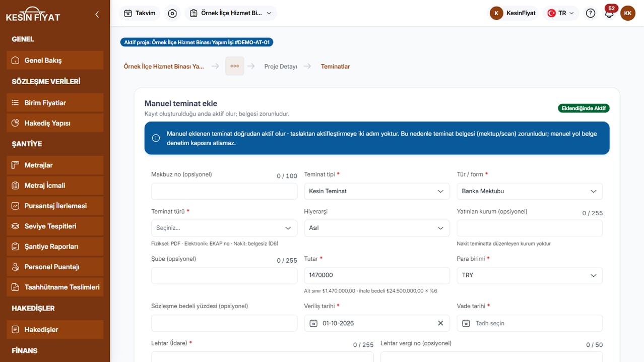Open the Para birimi dropdown showing TRY
Viewport: 644px width, 362px height.
(530, 275)
